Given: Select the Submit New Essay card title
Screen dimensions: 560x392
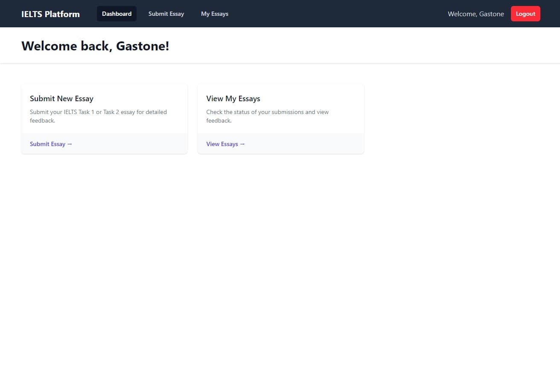Looking at the screenshot, I should pos(61,99).
